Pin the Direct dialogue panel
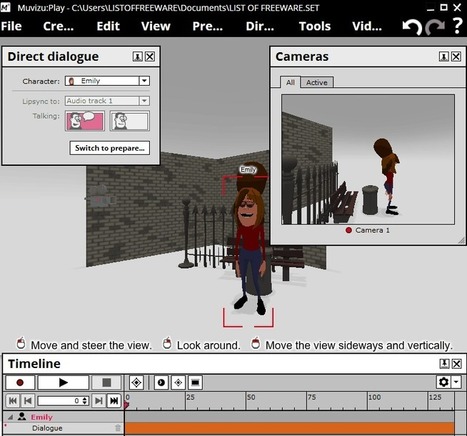The height and width of the screenshot is (436, 467). [137, 57]
